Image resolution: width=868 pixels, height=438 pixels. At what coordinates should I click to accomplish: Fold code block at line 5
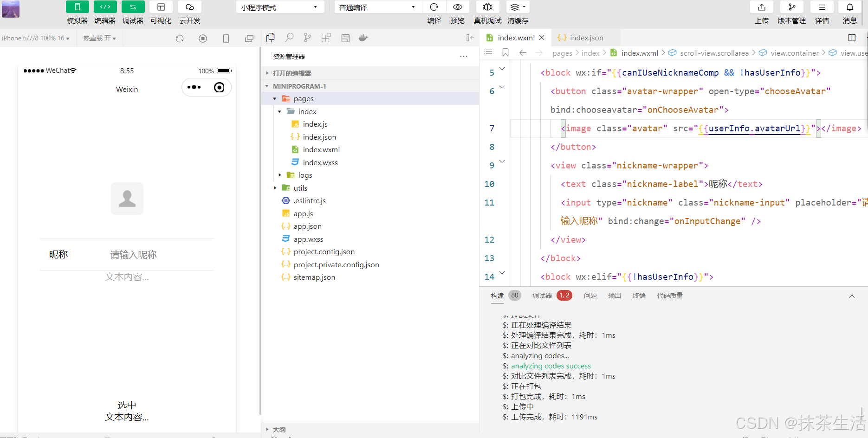[x=502, y=69]
